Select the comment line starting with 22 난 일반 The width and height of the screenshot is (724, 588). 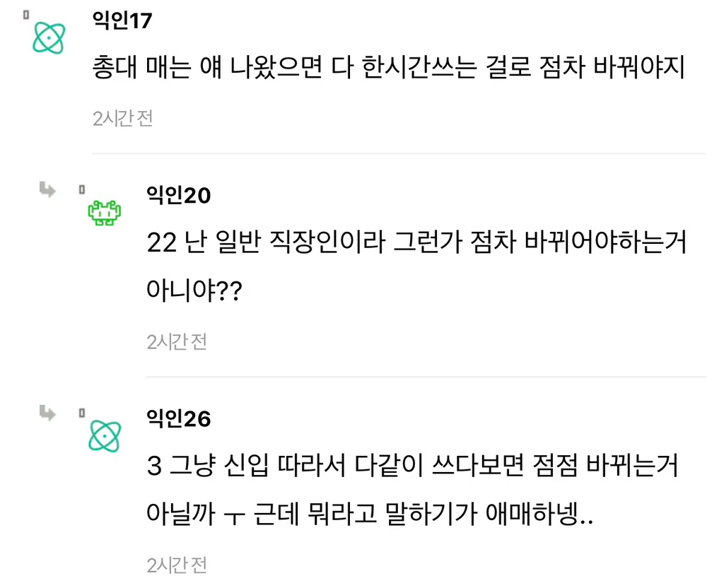[416, 242]
